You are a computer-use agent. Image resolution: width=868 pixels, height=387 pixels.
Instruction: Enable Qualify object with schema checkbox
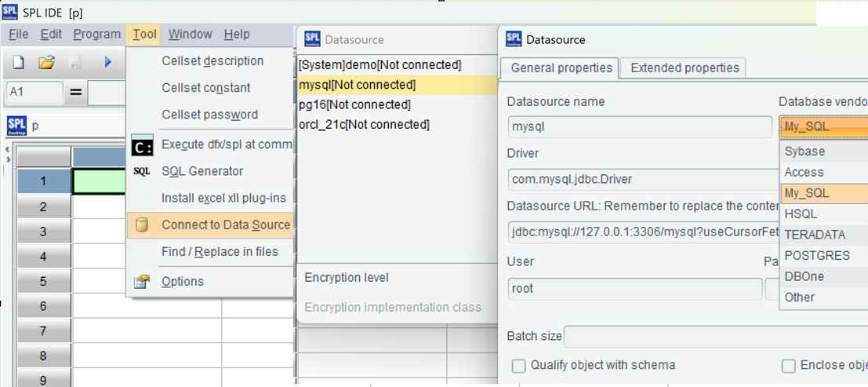[518, 365]
